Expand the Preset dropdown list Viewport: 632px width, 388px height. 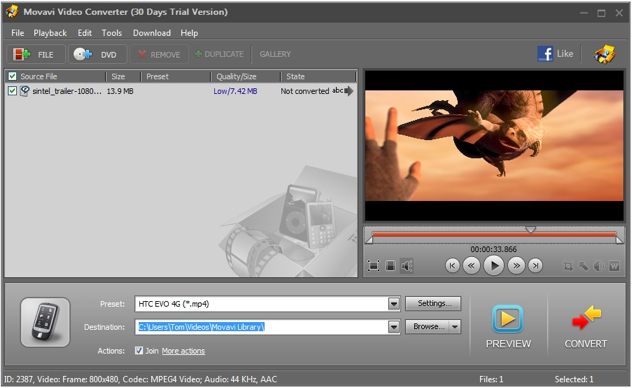(394, 304)
